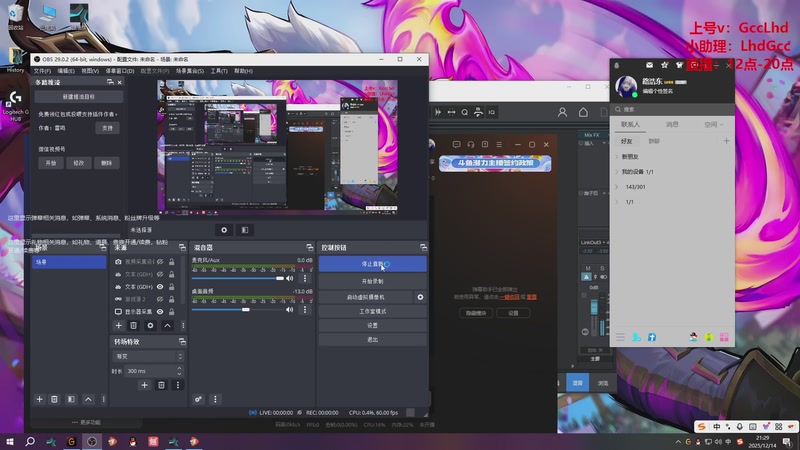Open Sources panel three-dot overflow menu

coord(183,325)
